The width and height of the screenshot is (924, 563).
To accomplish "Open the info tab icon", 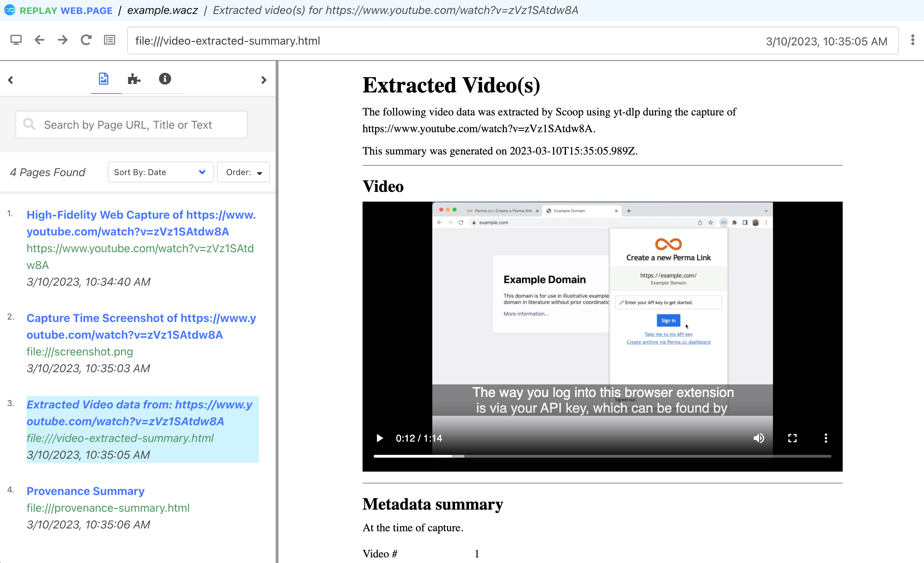I will [x=165, y=79].
